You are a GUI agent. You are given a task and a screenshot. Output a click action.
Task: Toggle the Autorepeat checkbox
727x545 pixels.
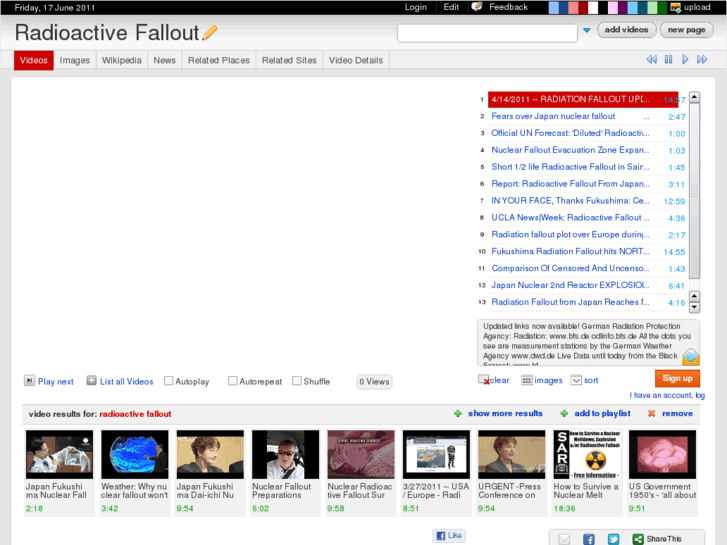233,381
